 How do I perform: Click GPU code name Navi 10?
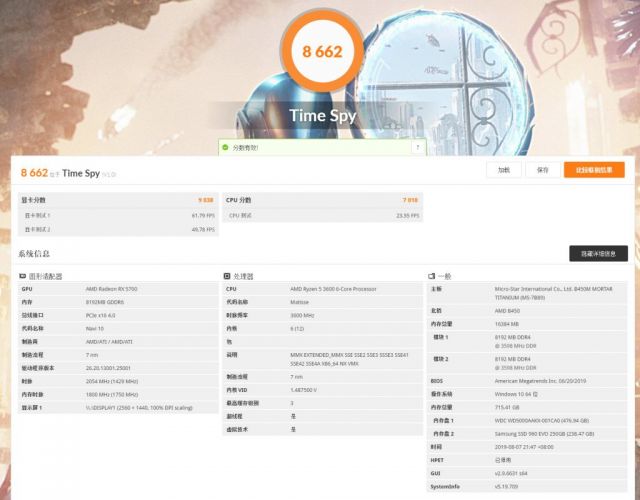click(x=95, y=329)
